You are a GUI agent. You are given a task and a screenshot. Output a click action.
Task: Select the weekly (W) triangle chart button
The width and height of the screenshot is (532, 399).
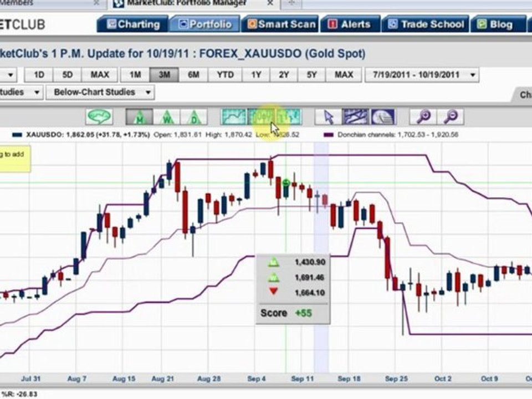click(167, 117)
